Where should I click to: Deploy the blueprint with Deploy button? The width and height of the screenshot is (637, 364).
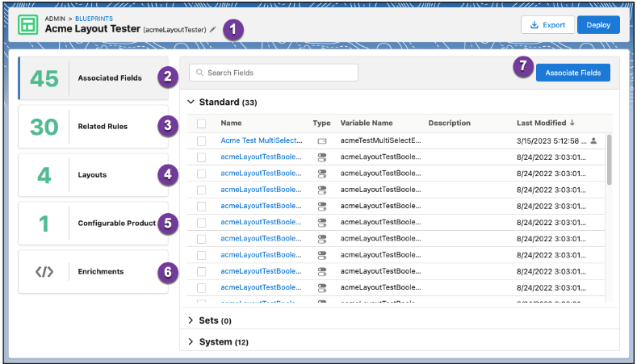click(x=598, y=25)
